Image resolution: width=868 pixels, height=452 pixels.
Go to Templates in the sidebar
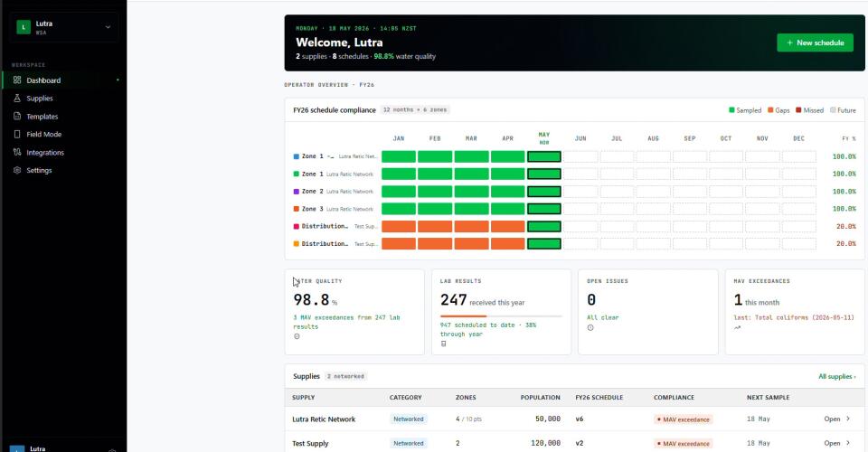tap(63, 117)
